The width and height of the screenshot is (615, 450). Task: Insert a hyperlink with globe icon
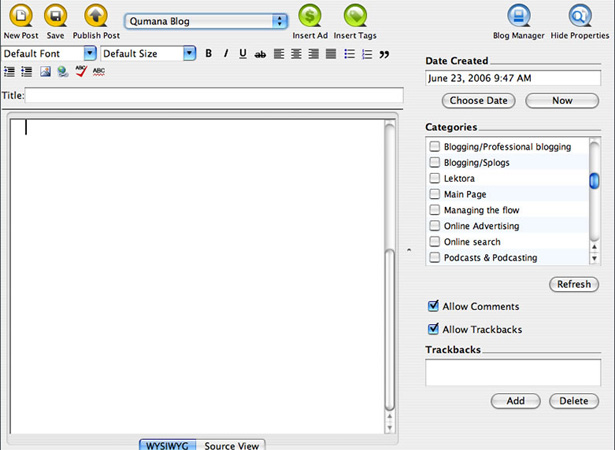63,71
